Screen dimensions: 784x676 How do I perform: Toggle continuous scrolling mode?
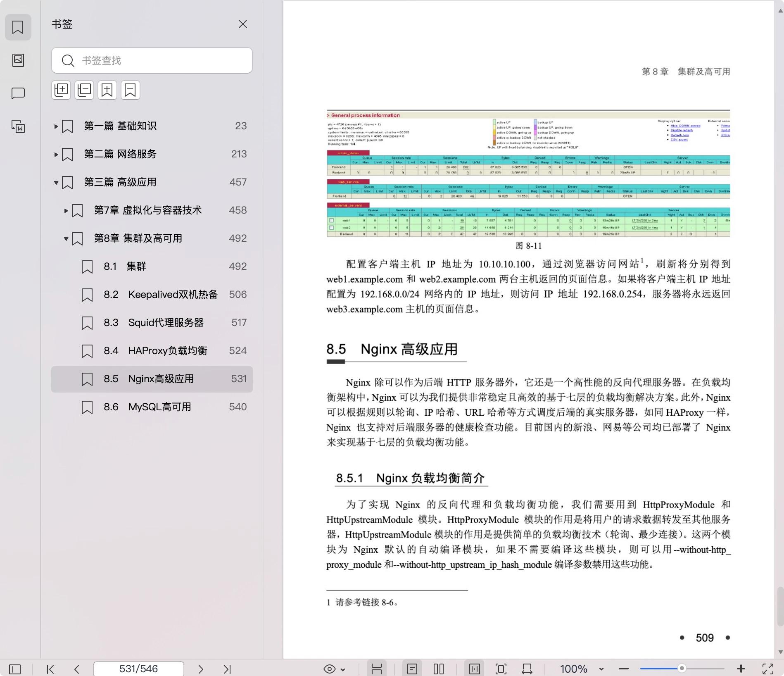coord(376,669)
